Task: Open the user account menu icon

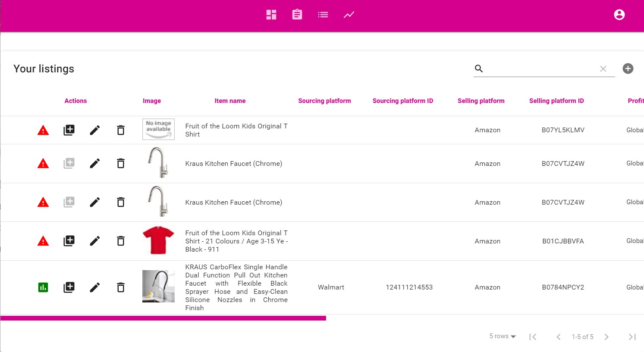Action: pos(619,15)
